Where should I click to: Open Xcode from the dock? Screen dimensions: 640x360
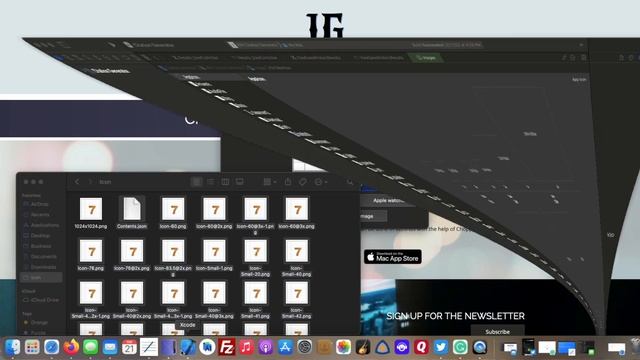tap(188, 347)
